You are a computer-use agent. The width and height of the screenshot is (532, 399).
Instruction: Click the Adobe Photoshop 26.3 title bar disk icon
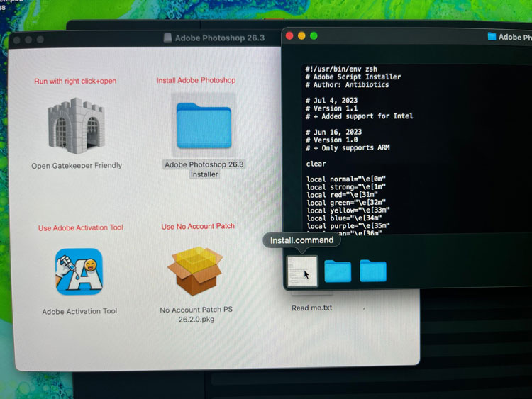167,38
